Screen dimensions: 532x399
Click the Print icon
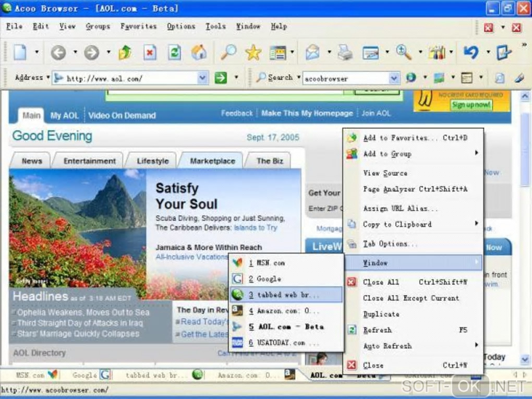click(x=345, y=53)
